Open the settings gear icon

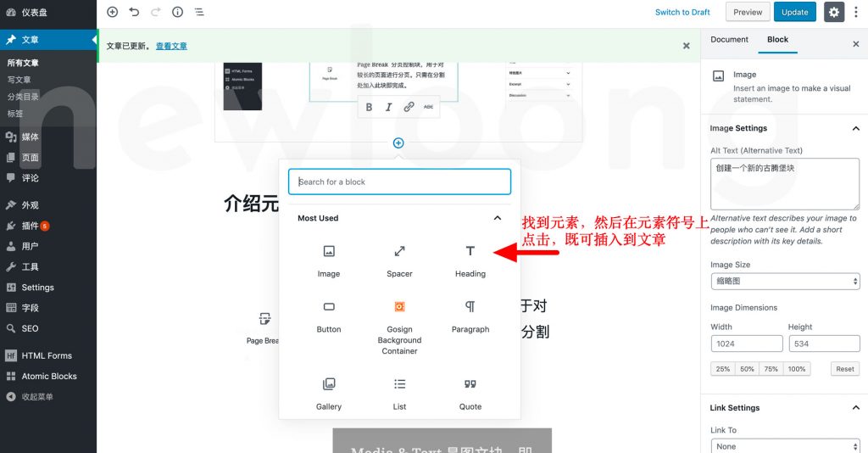pyautogui.click(x=835, y=12)
